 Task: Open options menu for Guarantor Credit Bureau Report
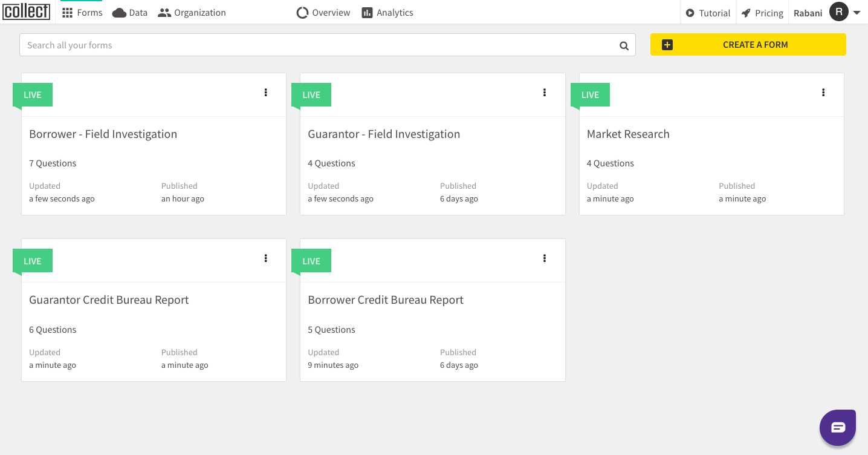(265, 258)
